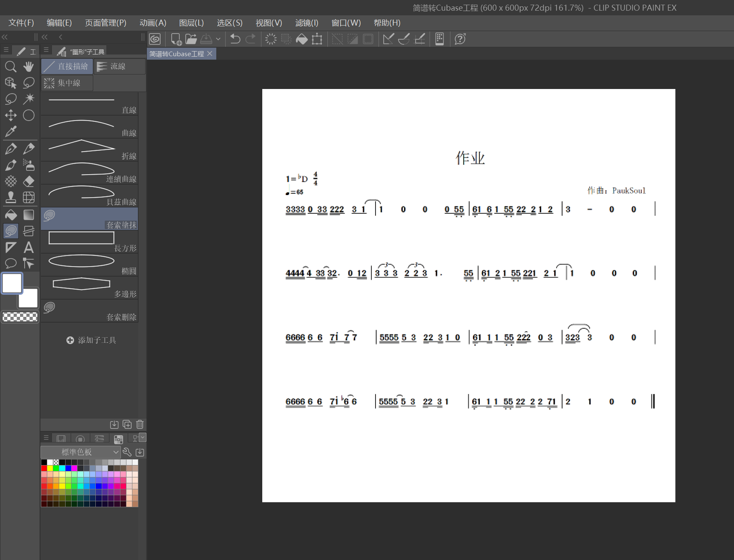Select the 貝茲曲線 sub tool
The image size is (734, 560).
pyautogui.click(x=89, y=196)
